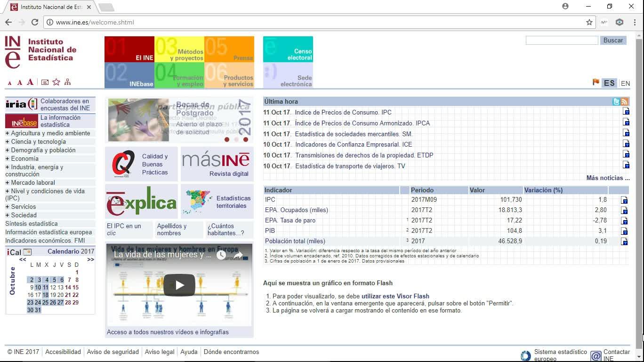Expand the Mercado laboral category
The height and width of the screenshot is (362, 644).
(x=7, y=183)
